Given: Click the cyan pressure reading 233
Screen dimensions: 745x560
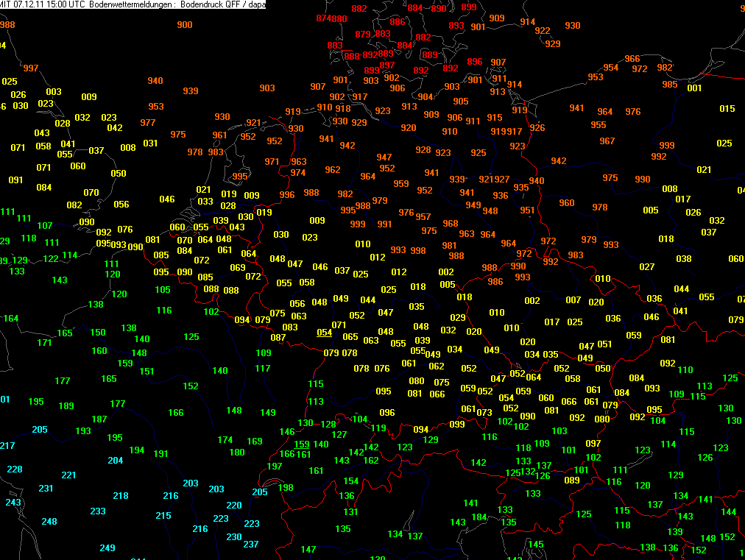Looking at the screenshot, I should click(x=98, y=511).
